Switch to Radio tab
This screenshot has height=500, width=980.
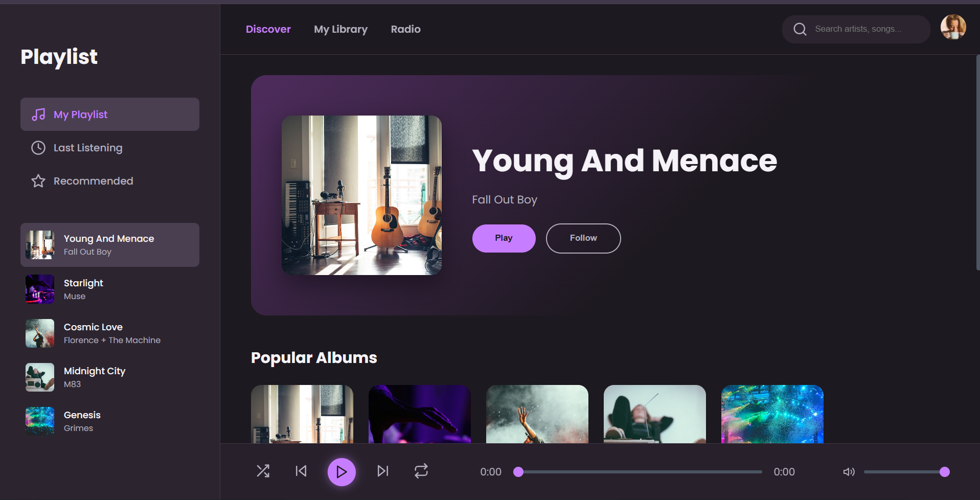click(x=405, y=29)
